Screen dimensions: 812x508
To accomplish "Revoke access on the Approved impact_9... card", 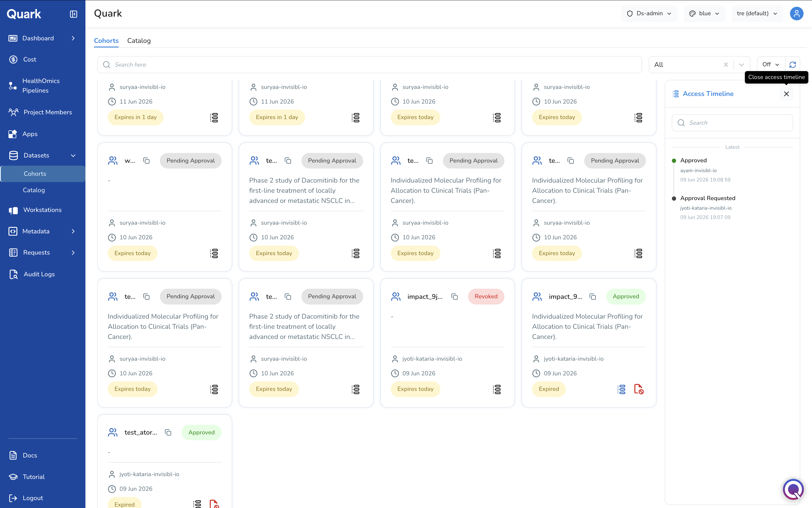I will [x=639, y=389].
